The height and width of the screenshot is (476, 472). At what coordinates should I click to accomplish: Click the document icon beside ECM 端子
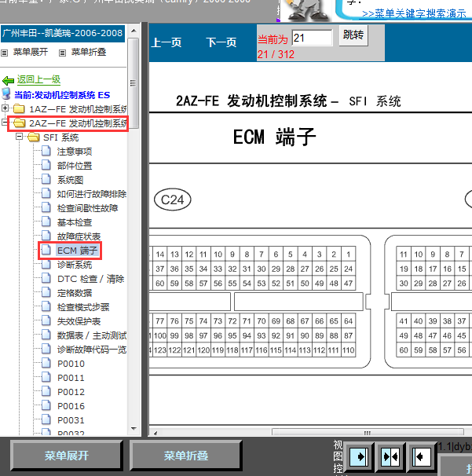[x=46, y=250]
